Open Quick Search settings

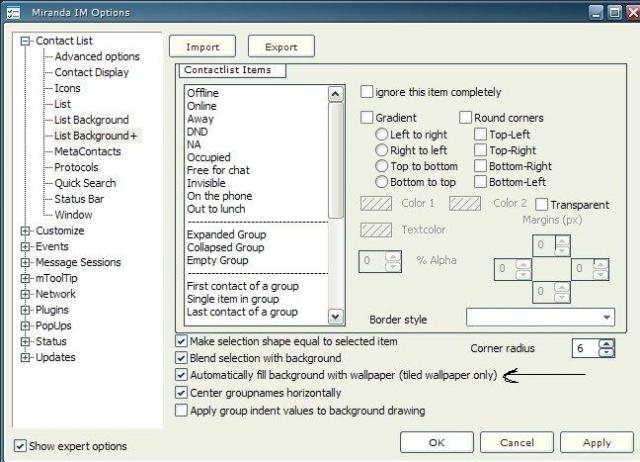pyautogui.click(x=85, y=183)
